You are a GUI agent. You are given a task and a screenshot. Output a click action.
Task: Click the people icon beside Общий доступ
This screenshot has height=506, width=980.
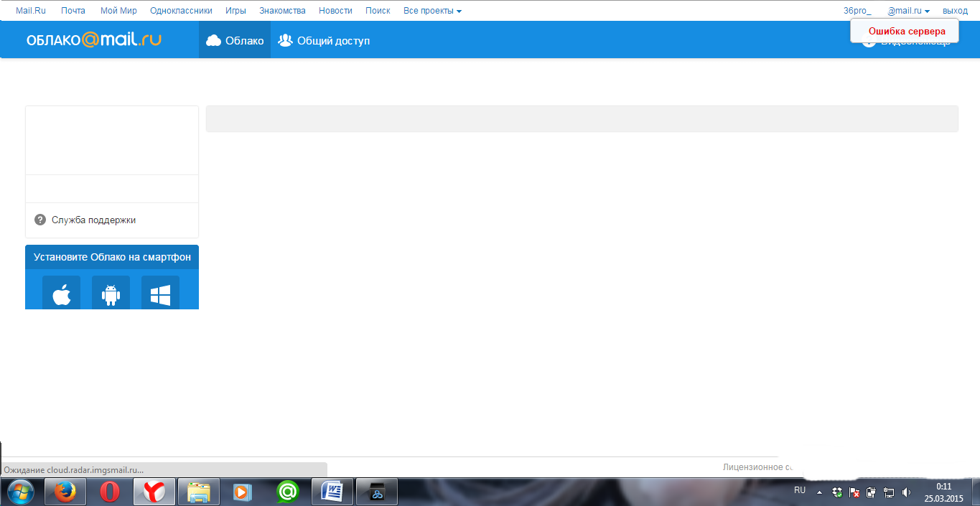pyautogui.click(x=285, y=40)
